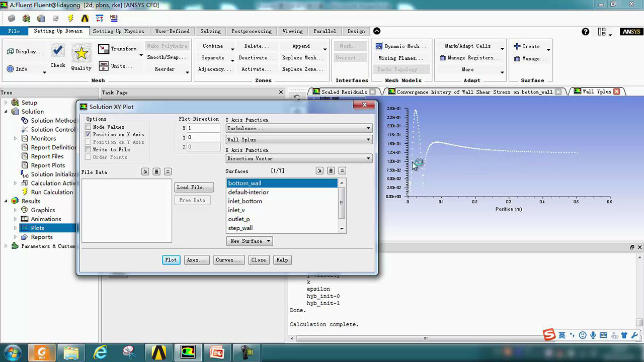Click the Manage surface icon
The width and height of the screenshot is (644, 362).
[517, 59]
